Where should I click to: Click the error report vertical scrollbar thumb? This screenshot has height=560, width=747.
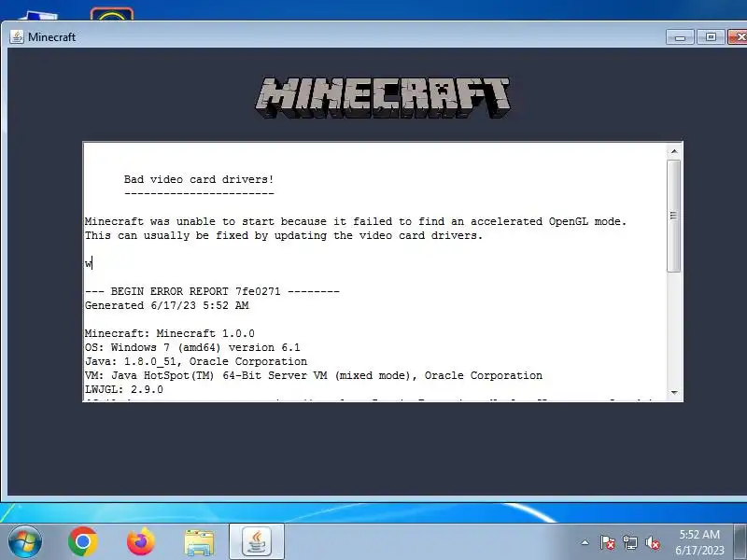[674, 217]
